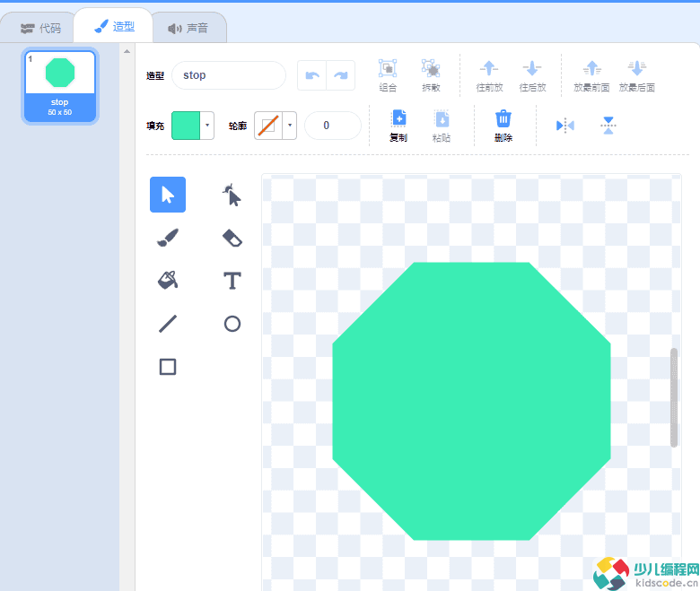700x591 pixels.
Task: Select the stop costume thumbnail
Action: (59, 85)
